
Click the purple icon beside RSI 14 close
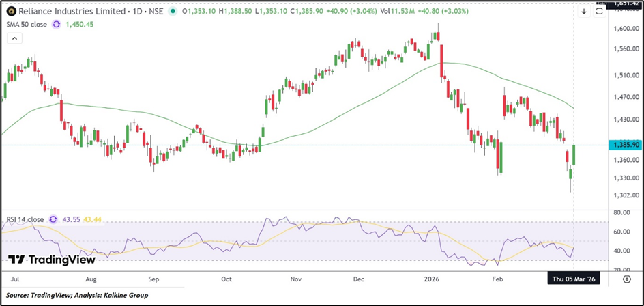click(x=49, y=219)
